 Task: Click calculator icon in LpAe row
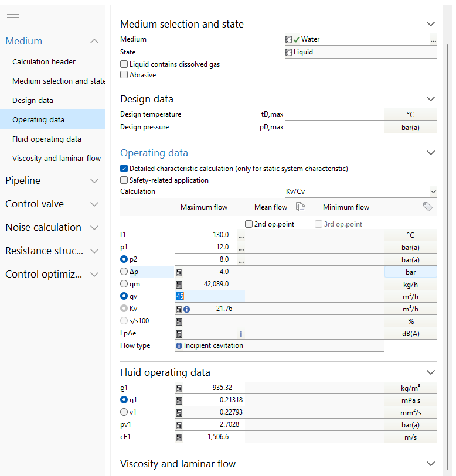pyautogui.click(x=179, y=334)
